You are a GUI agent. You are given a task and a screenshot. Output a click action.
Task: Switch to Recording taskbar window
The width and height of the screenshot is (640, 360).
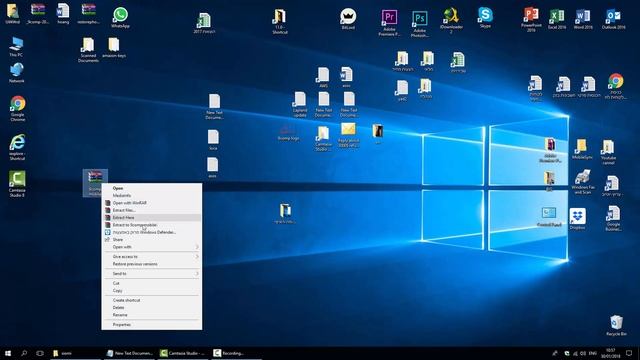[x=236, y=353]
